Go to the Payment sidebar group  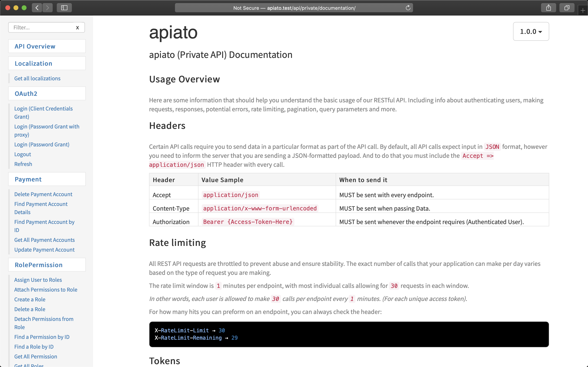point(28,179)
